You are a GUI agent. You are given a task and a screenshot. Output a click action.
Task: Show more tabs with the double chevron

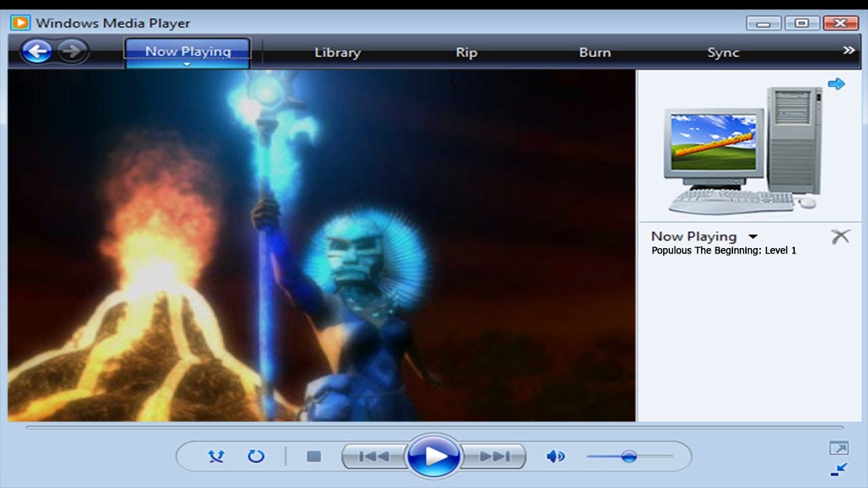tap(848, 50)
